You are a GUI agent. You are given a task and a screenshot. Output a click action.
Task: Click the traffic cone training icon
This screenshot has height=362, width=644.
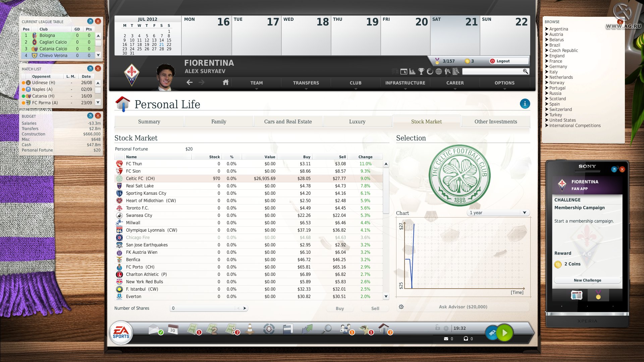click(x=250, y=329)
